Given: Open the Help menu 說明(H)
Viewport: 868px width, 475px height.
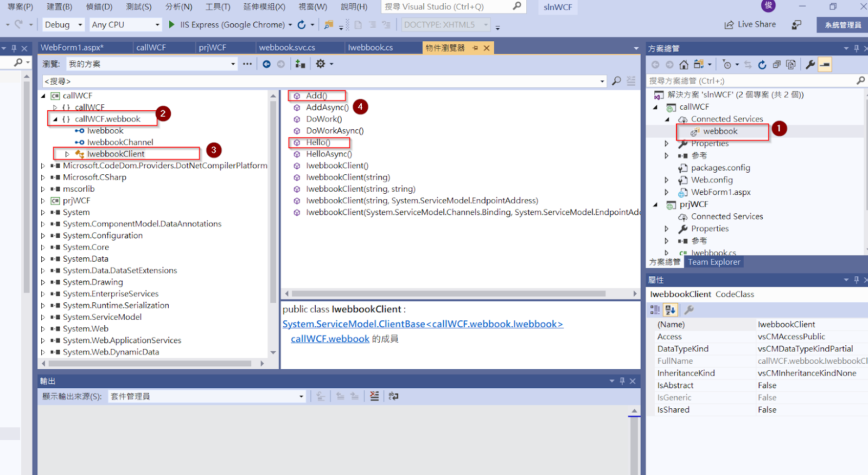Looking at the screenshot, I should (354, 7).
